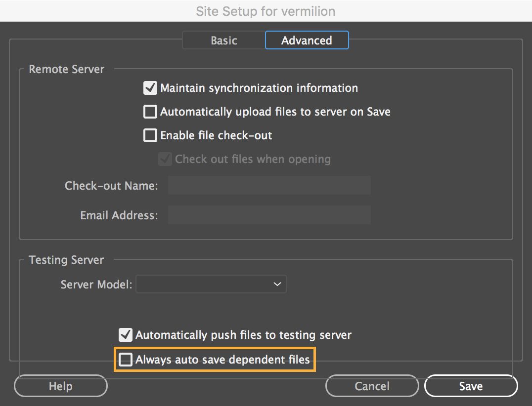Enable "Automatically upload files to server on Save"

(x=150, y=112)
